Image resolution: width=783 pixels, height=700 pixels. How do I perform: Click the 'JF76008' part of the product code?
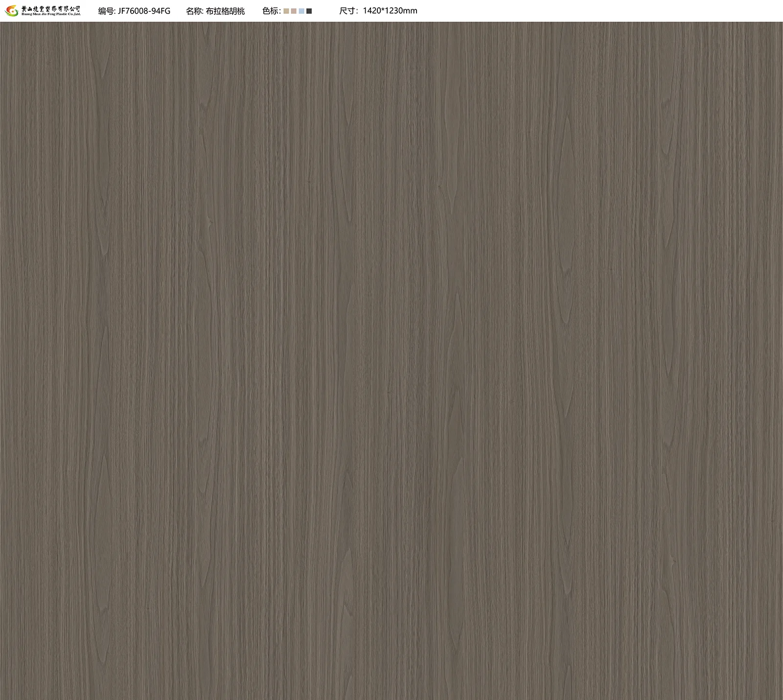click(x=134, y=11)
